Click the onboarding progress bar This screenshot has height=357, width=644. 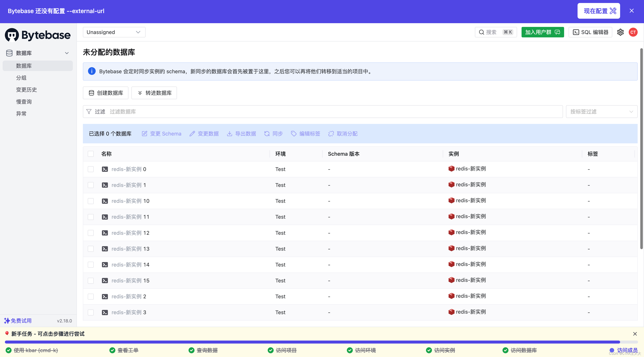321,342
